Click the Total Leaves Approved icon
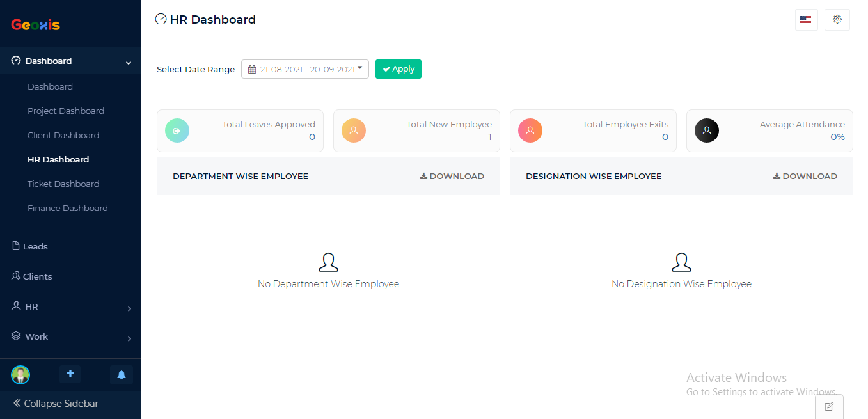 click(177, 130)
